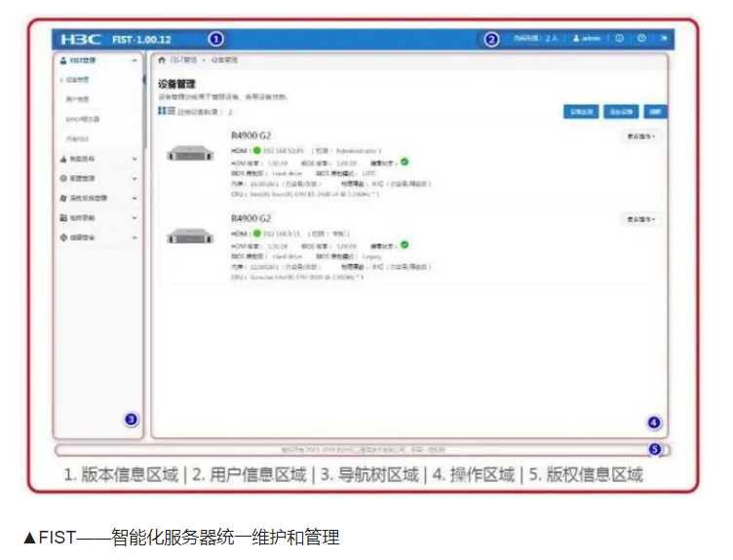Click the first R4900 G2 server thumbnail
The image size is (733, 560).
tap(190, 153)
